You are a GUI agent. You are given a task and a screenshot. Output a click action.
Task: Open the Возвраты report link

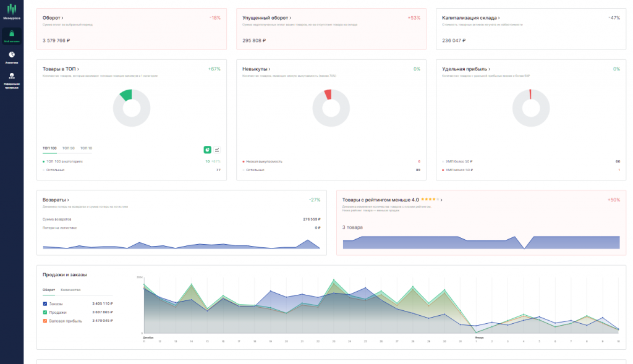tap(55, 200)
